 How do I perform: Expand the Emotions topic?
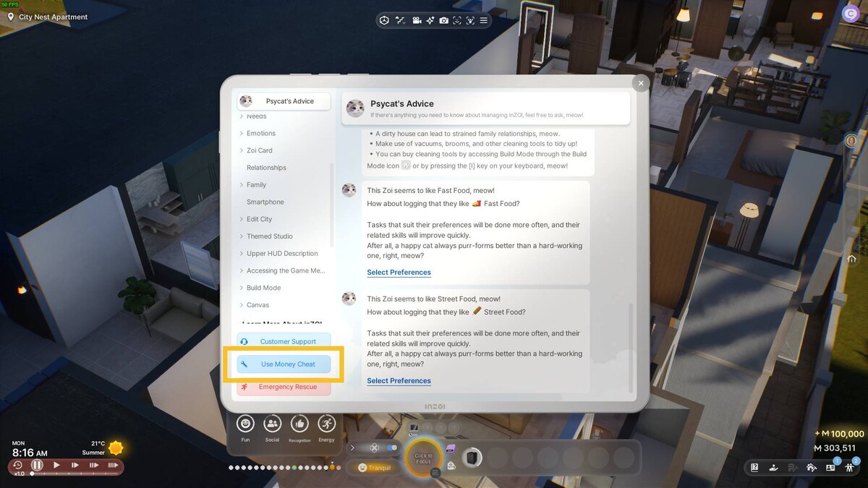[241, 133]
